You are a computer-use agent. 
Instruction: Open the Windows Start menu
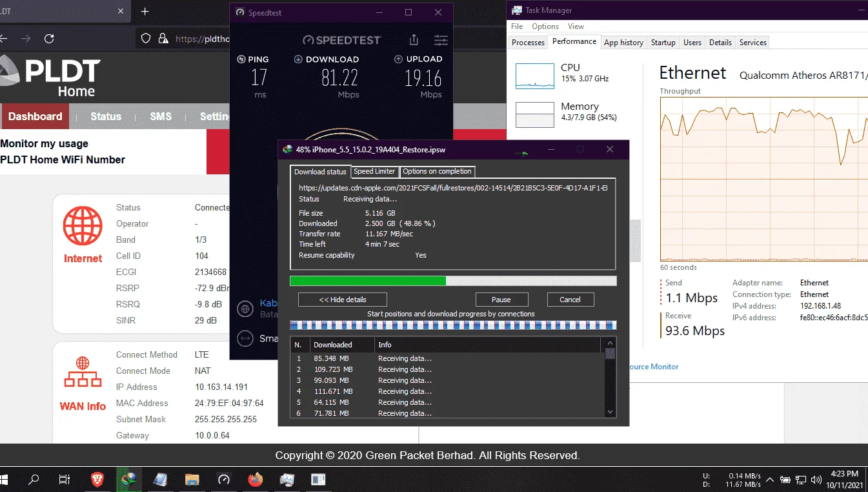4,479
